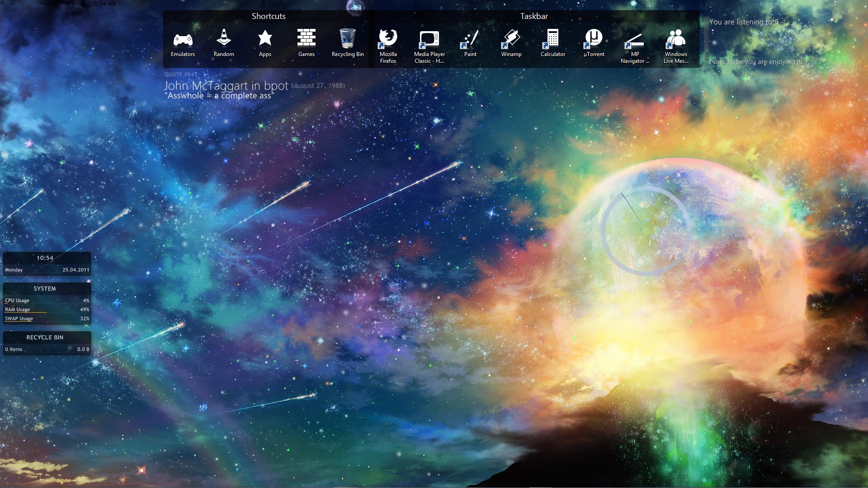This screenshot has height=488, width=868.
Task: Click the RECYCLE BIN widget header
Action: coord(45,338)
